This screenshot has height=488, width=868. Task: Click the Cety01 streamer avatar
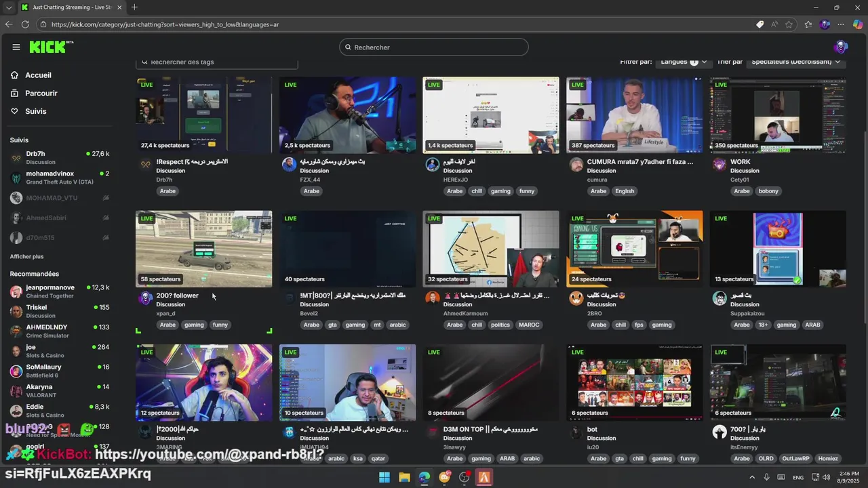click(719, 165)
